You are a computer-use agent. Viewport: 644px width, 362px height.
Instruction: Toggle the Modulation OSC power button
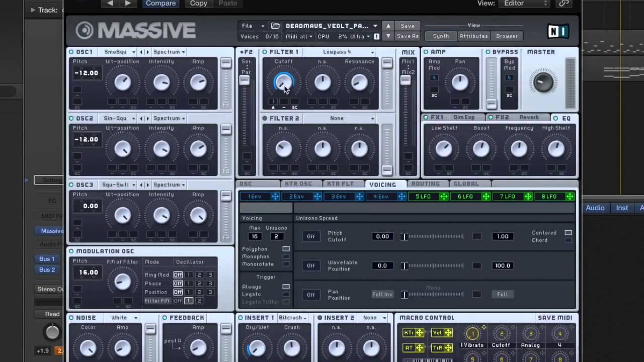[x=71, y=251]
